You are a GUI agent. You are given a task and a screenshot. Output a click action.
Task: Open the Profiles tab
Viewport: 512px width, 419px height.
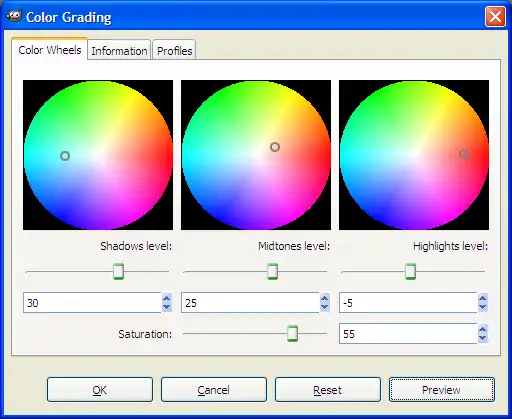[174, 51]
